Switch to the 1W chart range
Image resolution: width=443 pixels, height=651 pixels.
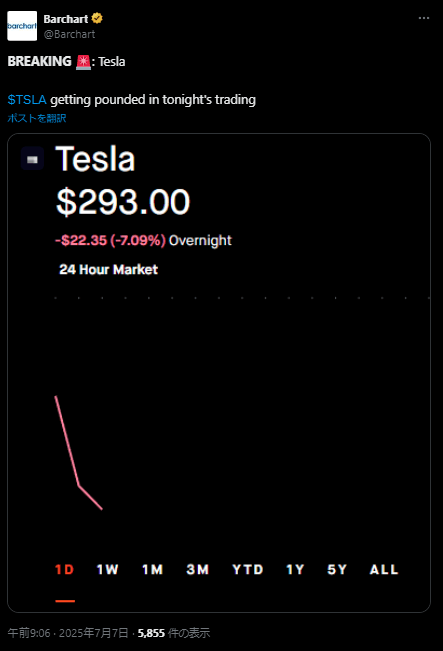108,569
